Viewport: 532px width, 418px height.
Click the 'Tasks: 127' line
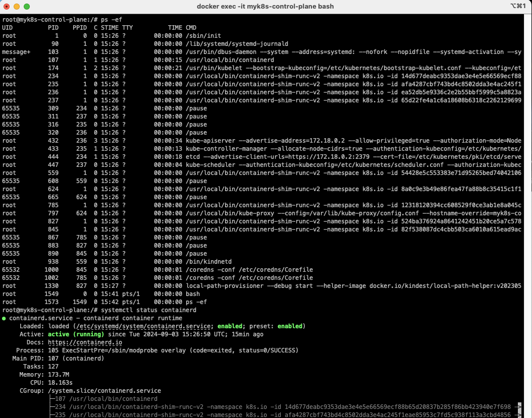(x=41, y=367)
